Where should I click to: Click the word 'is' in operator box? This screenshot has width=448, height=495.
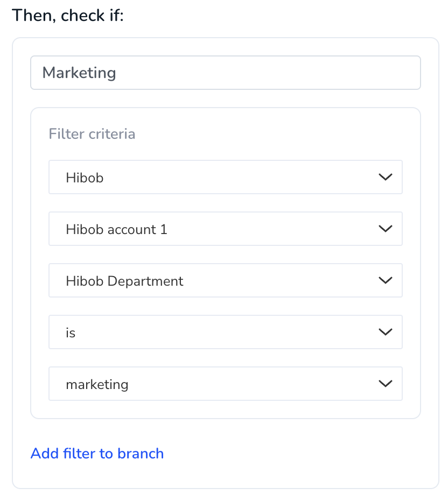click(x=71, y=333)
